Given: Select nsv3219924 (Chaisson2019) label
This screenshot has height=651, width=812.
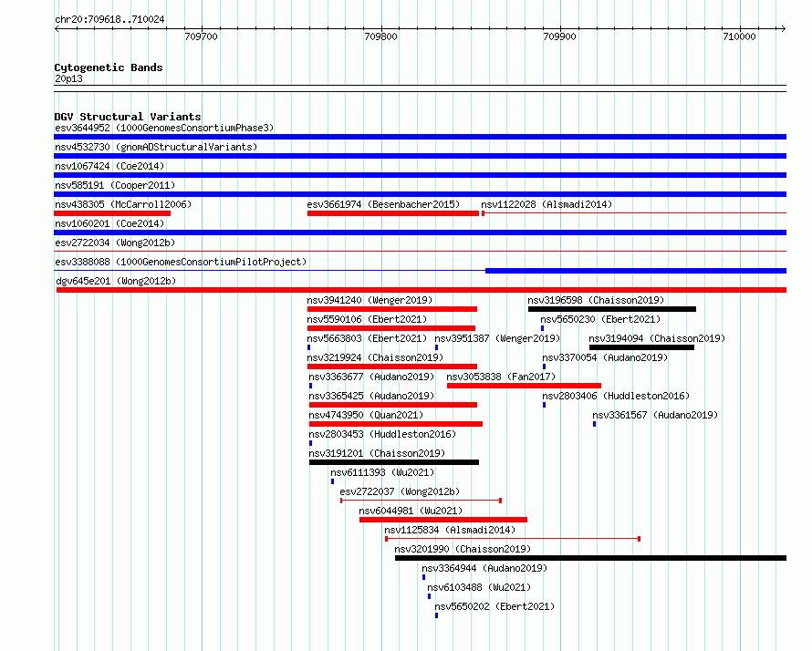Looking at the screenshot, I should click(x=375, y=357).
